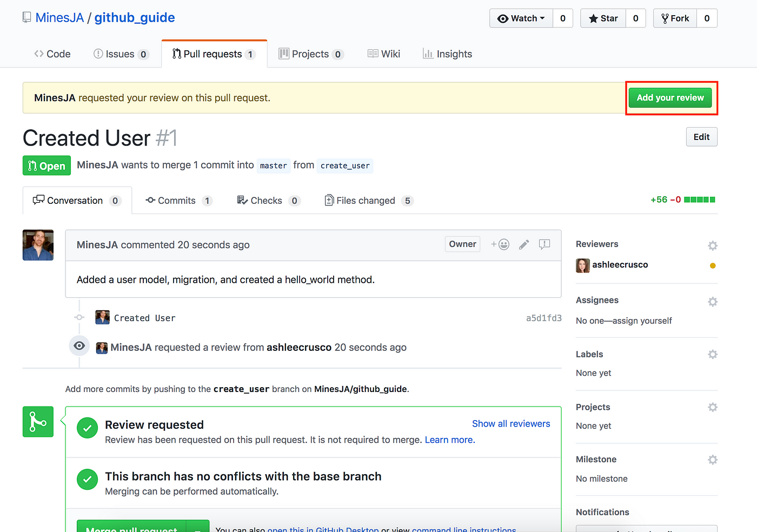Click the Star count showing 0

coord(636,18)
